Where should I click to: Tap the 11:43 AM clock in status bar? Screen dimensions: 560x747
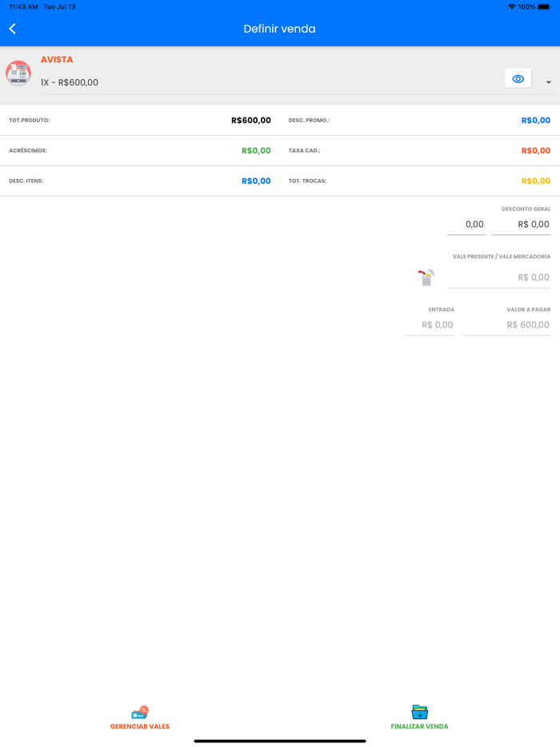pyautogui.click(x=23, y=6)
